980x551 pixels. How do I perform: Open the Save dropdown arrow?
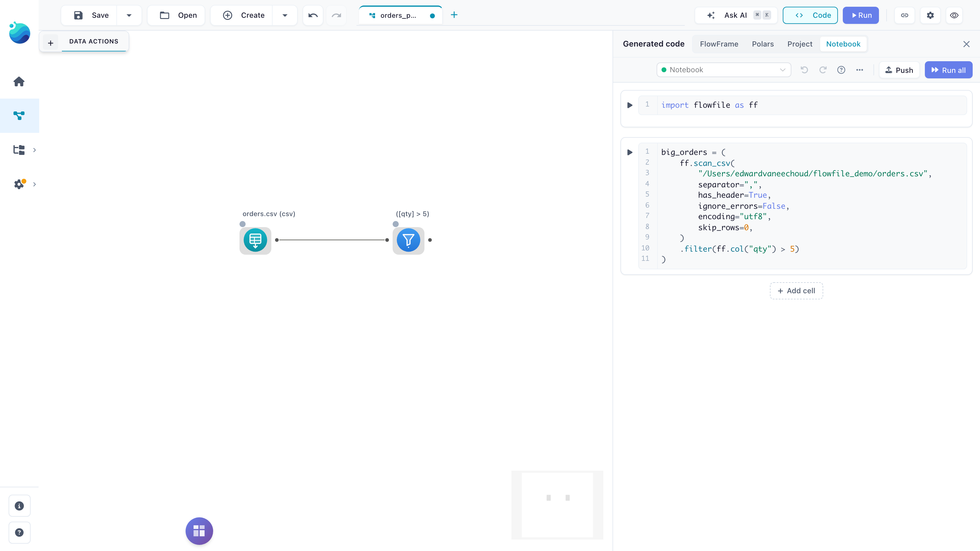point(129,15)
